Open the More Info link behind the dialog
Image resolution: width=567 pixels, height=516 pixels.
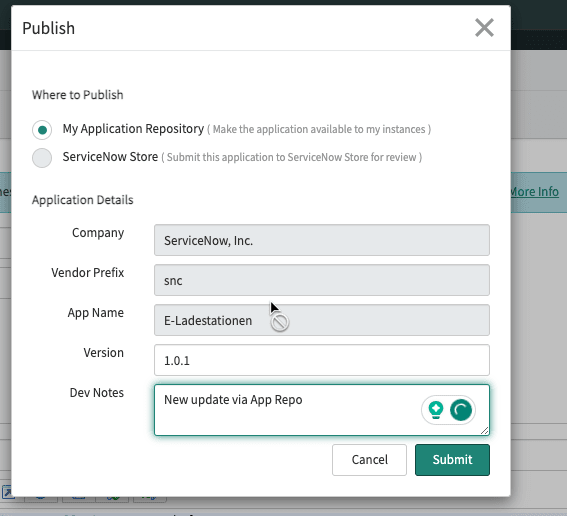pyautogui.click(x=535, y=192)
